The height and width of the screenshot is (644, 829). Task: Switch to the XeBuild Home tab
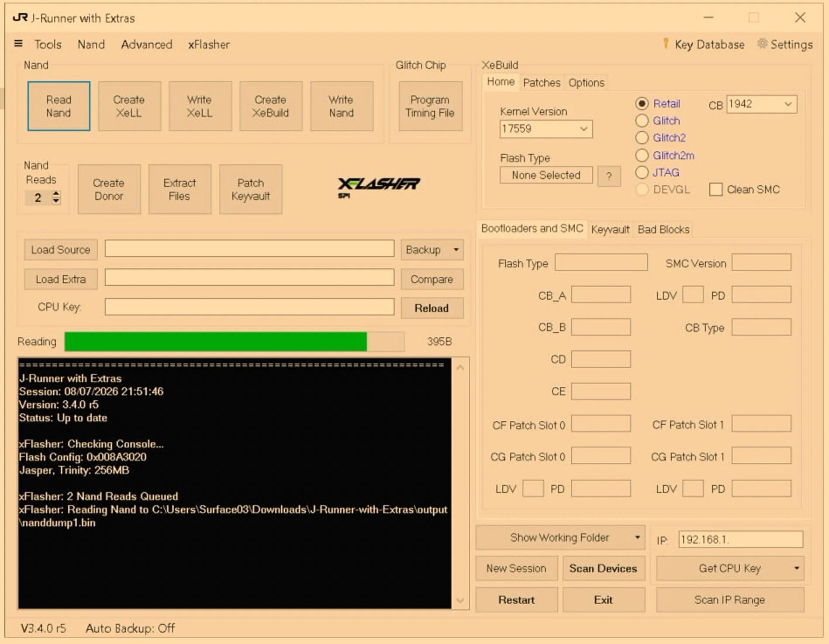[x=501, y=82]
